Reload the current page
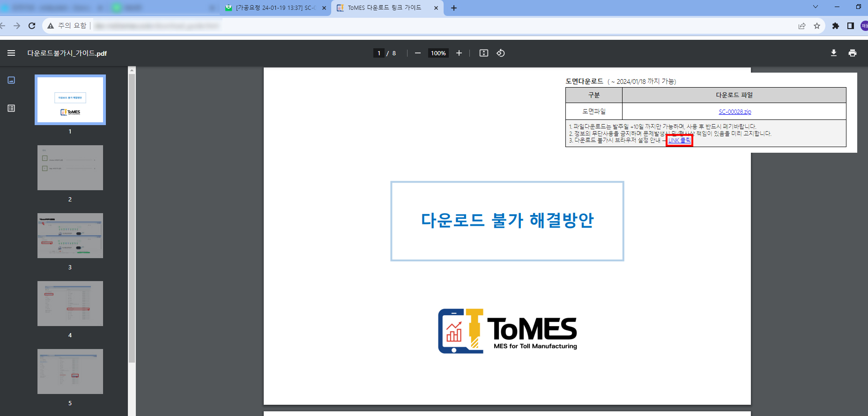 coord(32,26)
